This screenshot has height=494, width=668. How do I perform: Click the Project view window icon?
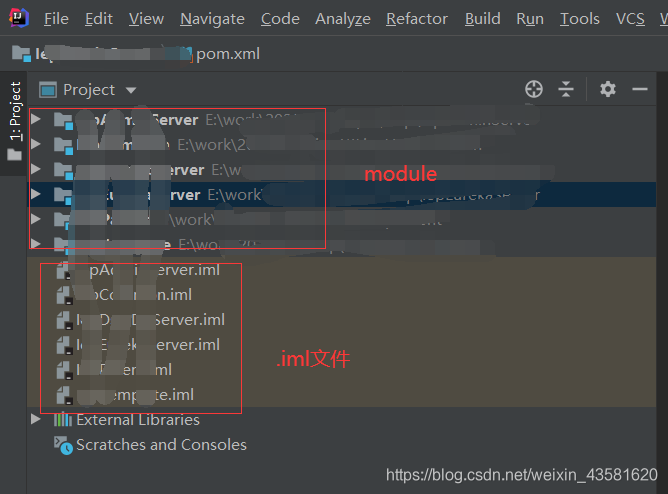tap(47, 90)
